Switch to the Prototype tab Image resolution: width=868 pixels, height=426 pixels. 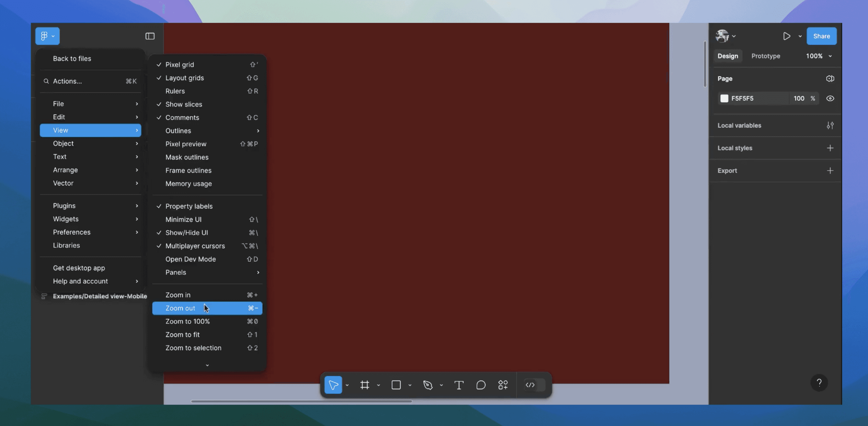tap(765, 56)
